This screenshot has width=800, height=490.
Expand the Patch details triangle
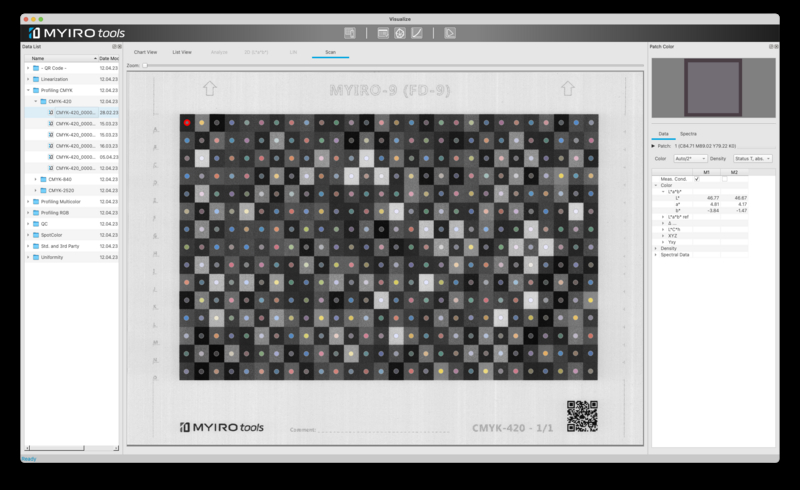(x=653, y=146)
